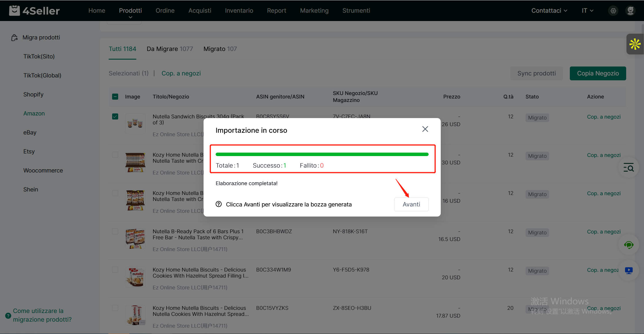Viewport: 644px width, 334px height.
Task: Click SKU Y6-F5D5-K978
Action: click(x=351, y=270)
